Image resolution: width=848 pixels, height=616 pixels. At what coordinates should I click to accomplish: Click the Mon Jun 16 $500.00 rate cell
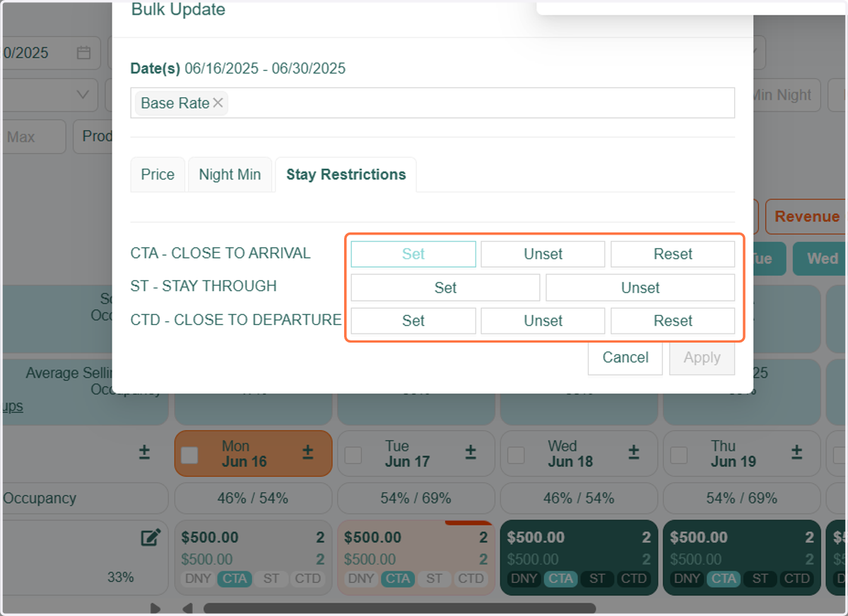[253, 558]
